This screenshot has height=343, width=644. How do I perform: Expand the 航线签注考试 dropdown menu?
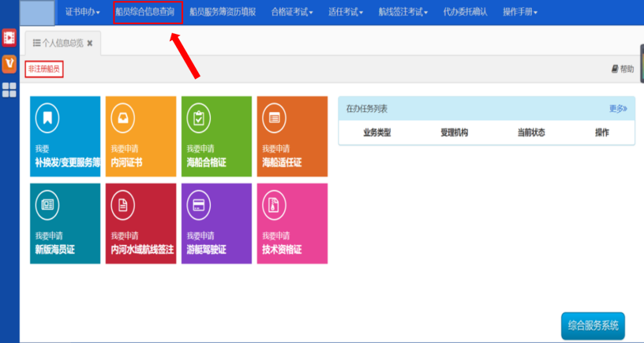coord(403,13)
